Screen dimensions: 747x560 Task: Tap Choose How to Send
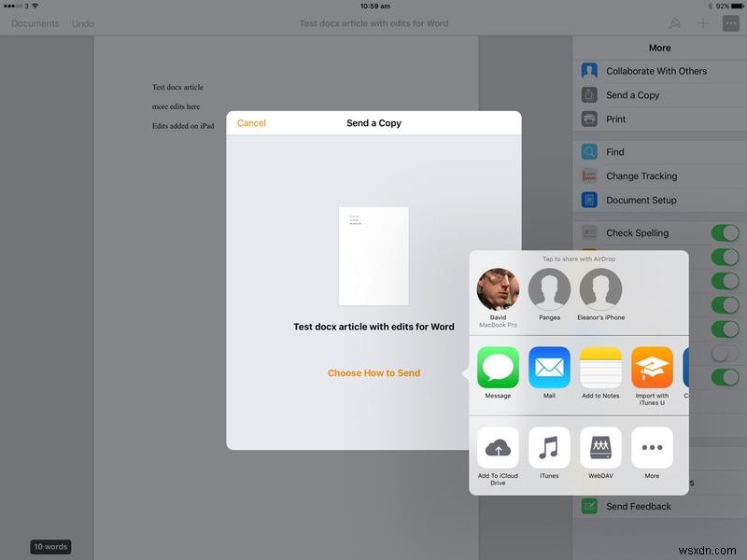[373, 371]
